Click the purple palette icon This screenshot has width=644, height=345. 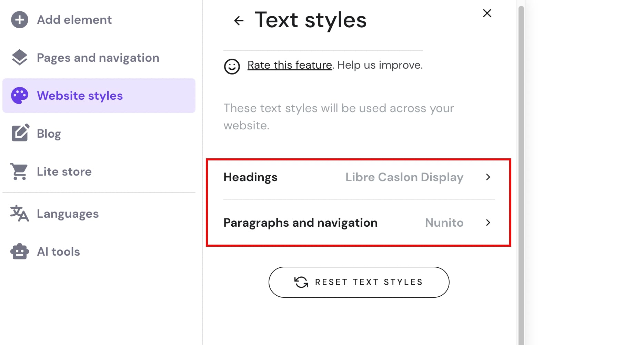20,96
